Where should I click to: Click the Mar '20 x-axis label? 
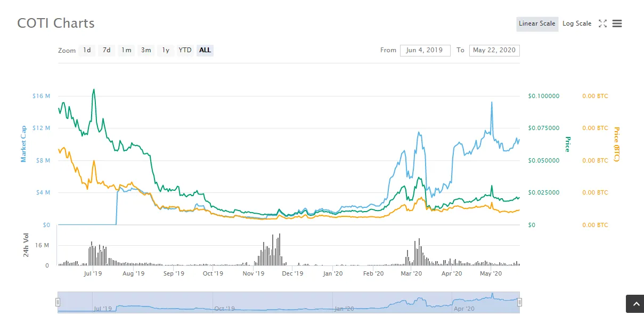click(411, 273)
